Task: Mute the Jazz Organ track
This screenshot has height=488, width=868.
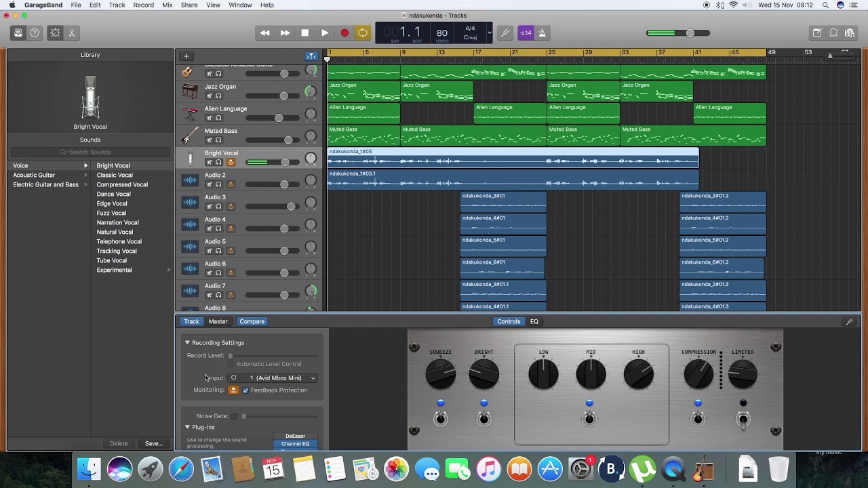Action: (x=208, y=96)
